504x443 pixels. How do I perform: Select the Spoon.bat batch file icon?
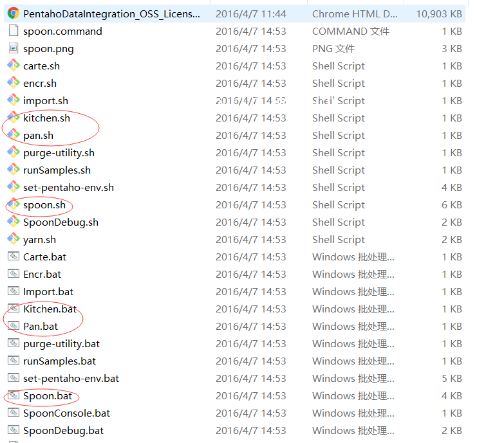click(13, 395)
